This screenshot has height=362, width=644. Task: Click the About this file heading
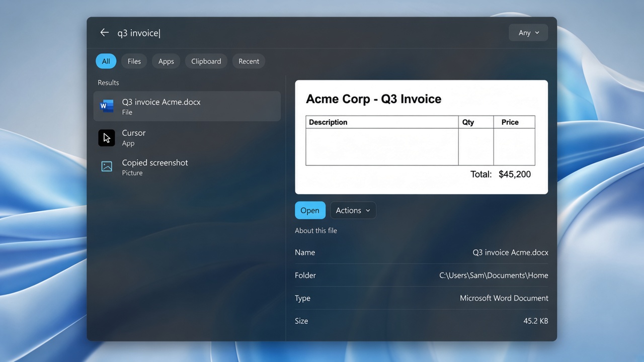pyautogui.click(x=316, y=230)
